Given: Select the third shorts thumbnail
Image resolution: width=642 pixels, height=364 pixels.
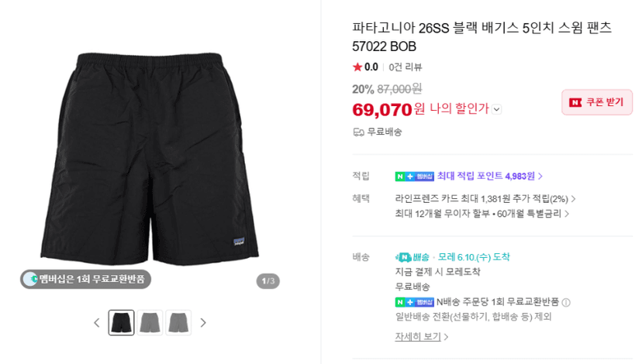Looking at the screenshot, I should (178, 323).
